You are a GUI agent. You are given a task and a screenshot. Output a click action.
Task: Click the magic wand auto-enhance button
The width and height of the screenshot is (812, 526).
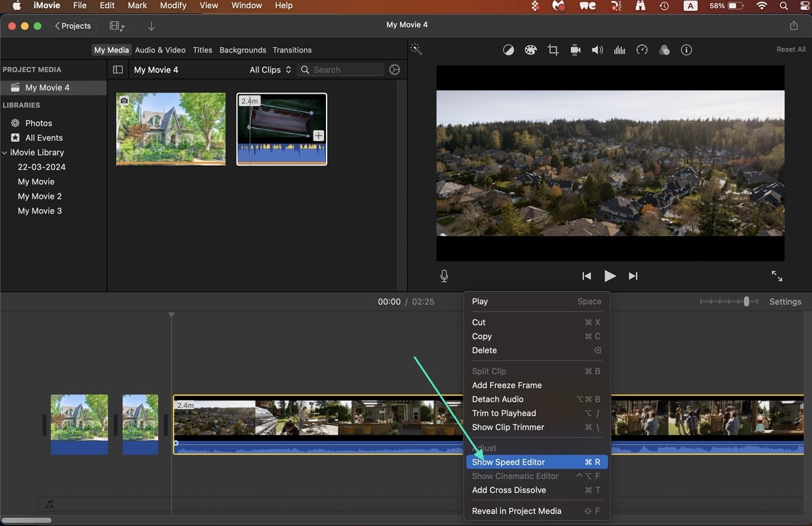pyautogui.click(x=416, y=49)
